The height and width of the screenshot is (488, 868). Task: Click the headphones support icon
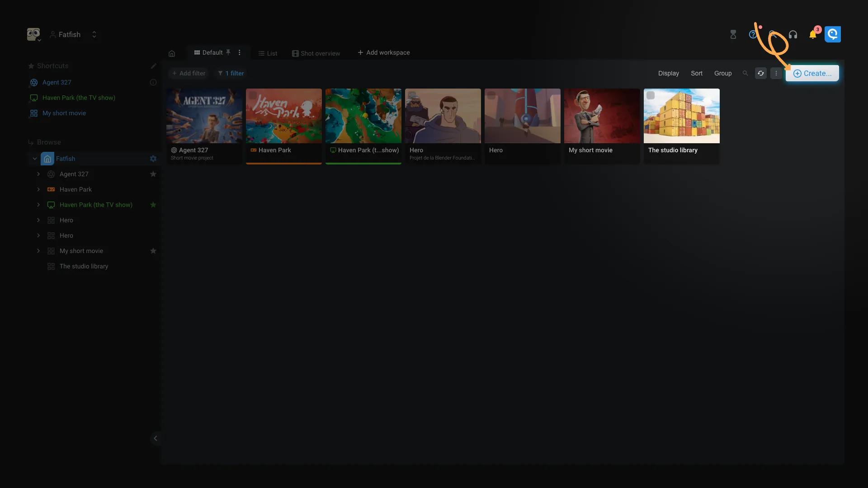793,35
